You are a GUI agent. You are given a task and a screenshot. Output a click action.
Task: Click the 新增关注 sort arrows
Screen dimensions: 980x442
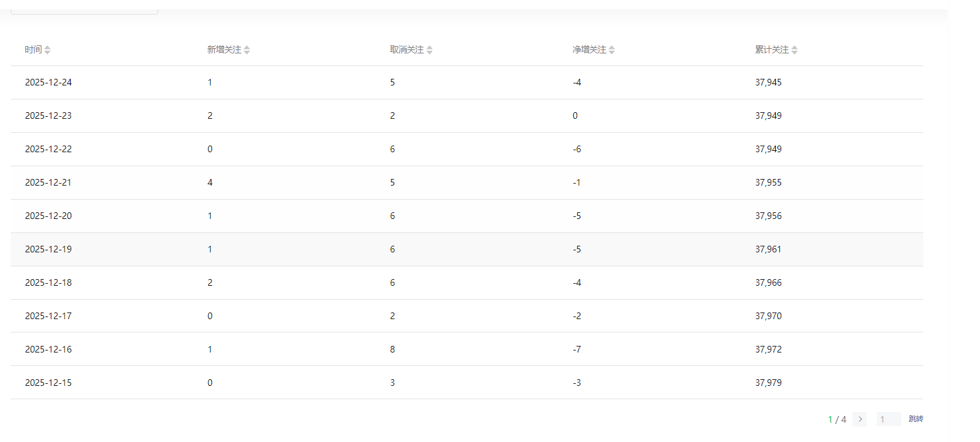(247, 50)
